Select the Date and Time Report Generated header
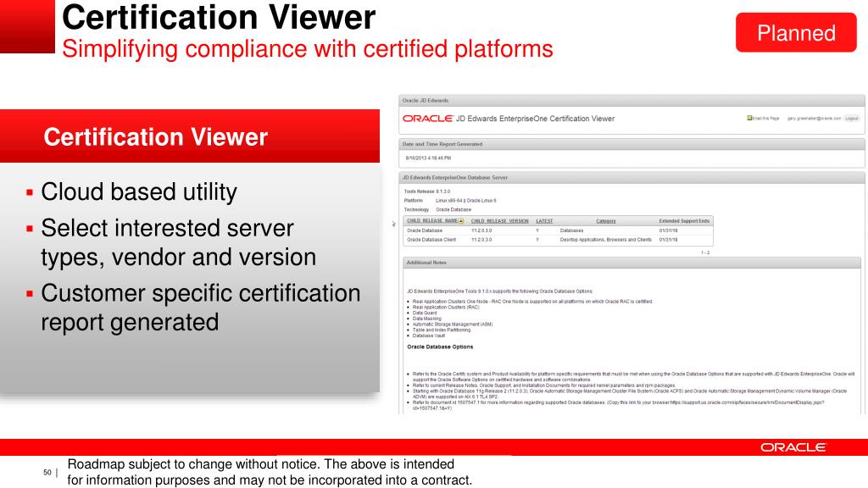The height and width of the screenshot is (488, 868). (x=632, y=144)
